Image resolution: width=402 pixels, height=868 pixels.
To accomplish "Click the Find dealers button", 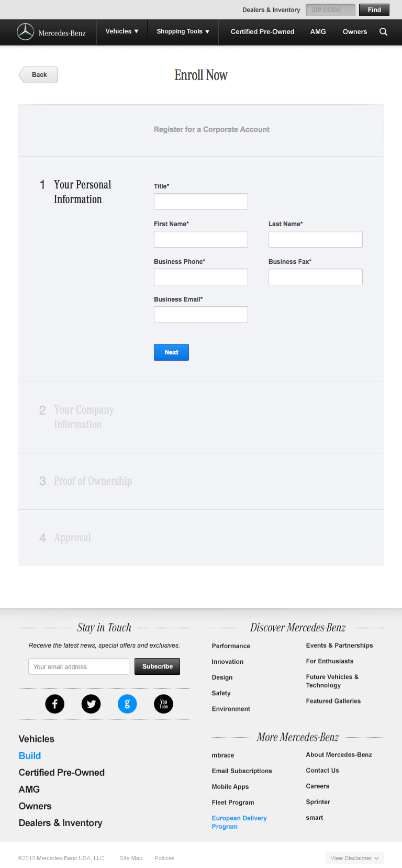I will pyautogui.click(x=374, y=10).
